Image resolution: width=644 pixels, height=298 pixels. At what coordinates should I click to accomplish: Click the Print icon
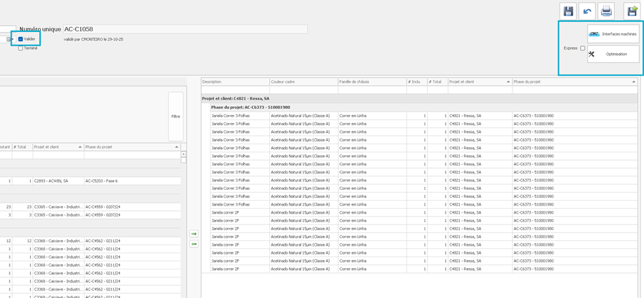click(x=607, y=11)
